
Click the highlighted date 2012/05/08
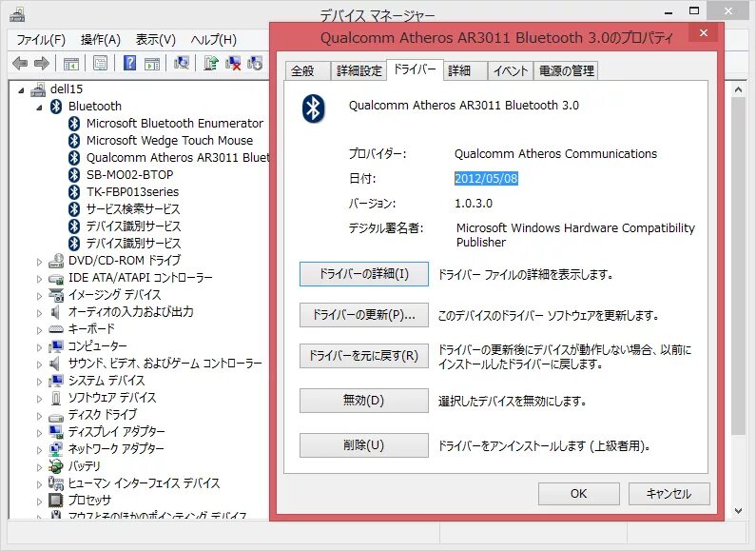[x=486, y=179]
